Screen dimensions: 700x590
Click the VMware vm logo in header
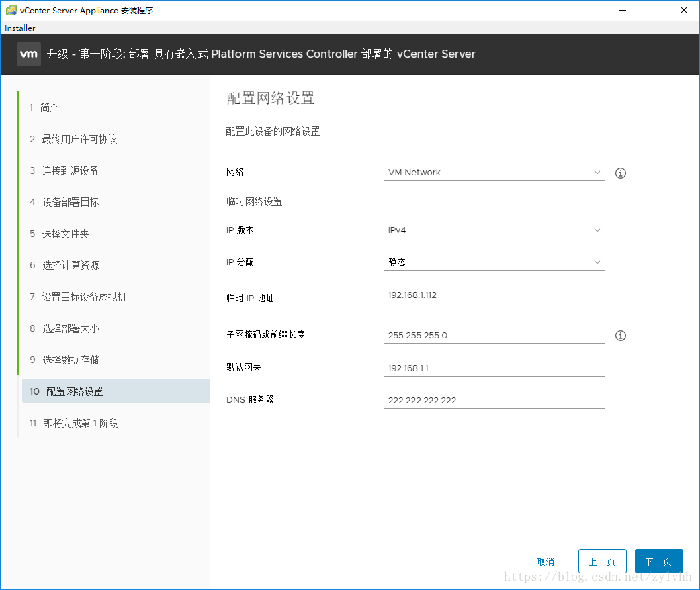[29, 54]
